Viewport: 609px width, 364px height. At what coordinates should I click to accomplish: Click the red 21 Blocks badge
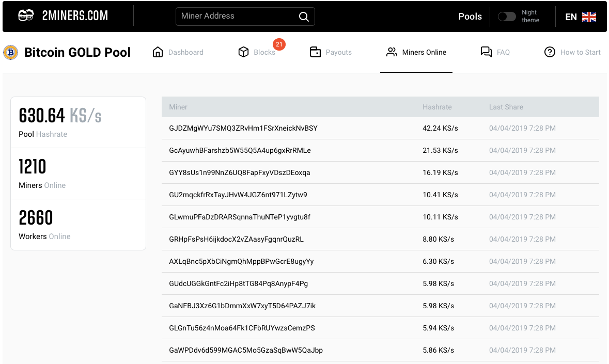279,44
